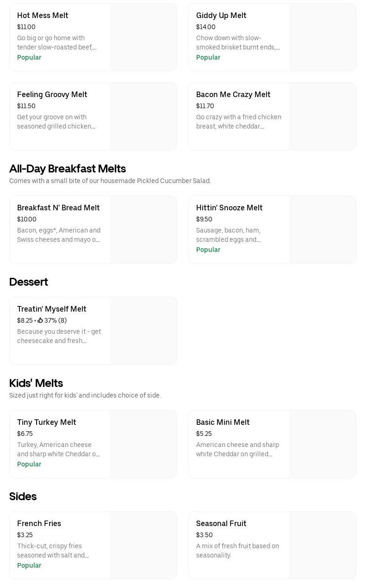The height and width of the screenshot is (588, 372).
Task: Open the Treatin' Myself Melt image thumbnail
Action: pos(143,331)
